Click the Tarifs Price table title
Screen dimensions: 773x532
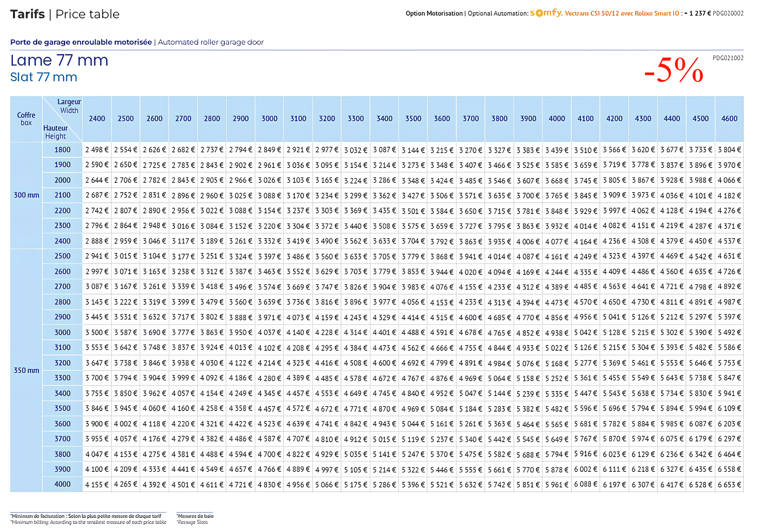(65, 14)
